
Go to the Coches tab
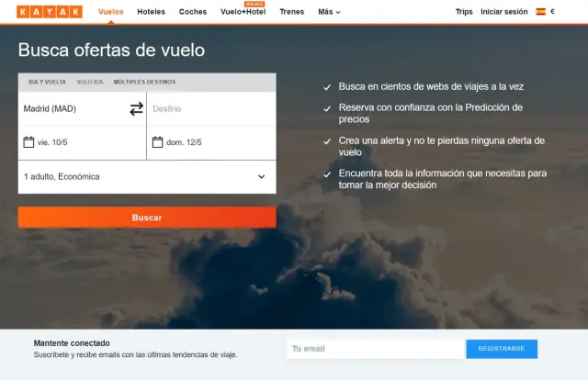click(x=193, y=12)
